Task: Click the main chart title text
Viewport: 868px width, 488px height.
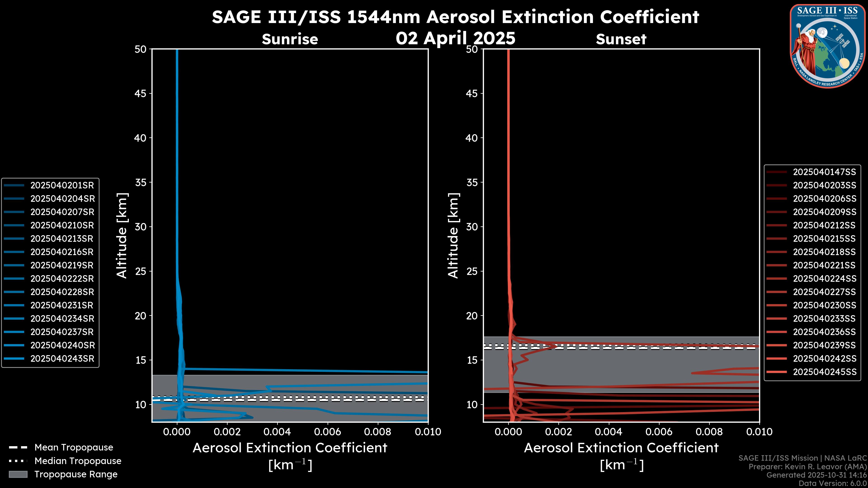Action: (x=455, y=17)
